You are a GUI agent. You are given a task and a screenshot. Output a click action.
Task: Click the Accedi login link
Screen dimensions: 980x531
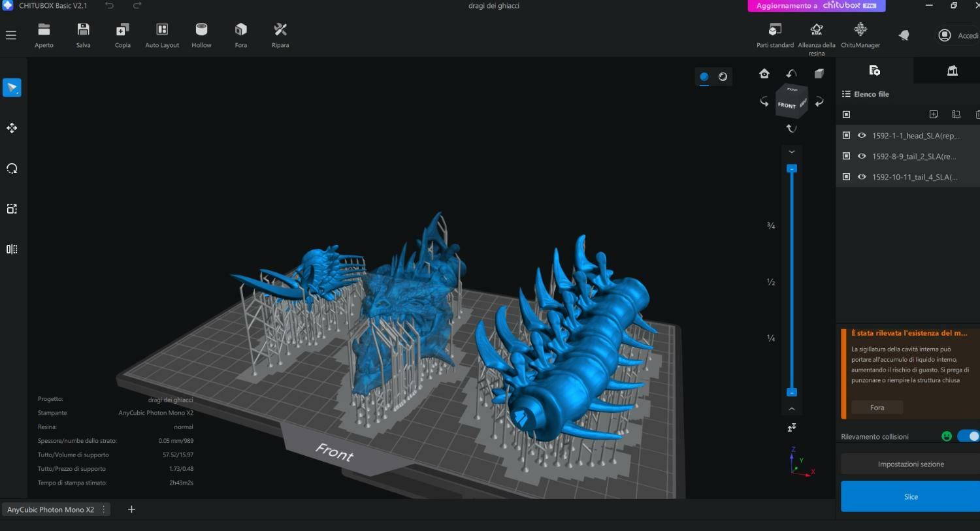click(968, 36)
